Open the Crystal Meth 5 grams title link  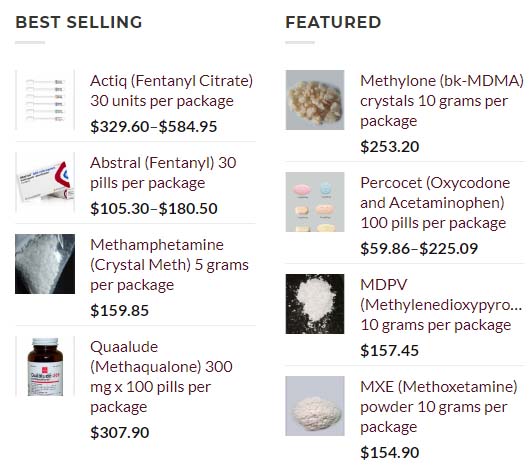click(x=169, y=265)
